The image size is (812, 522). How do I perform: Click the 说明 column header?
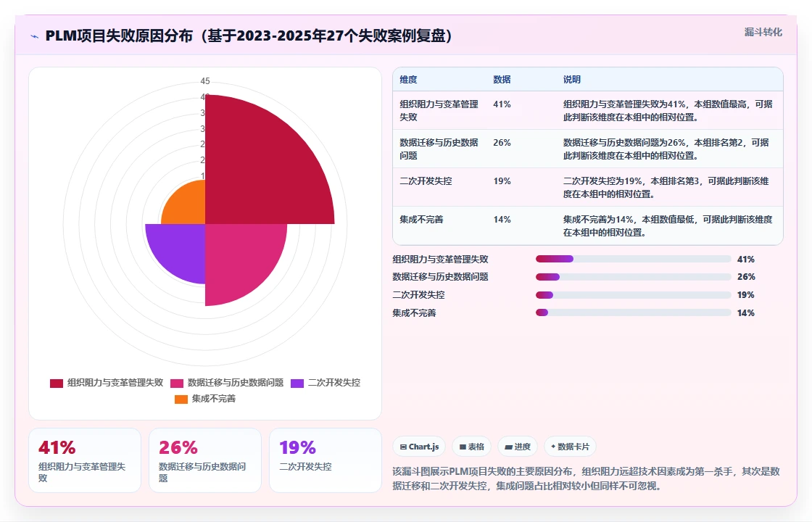click(572, 80)
